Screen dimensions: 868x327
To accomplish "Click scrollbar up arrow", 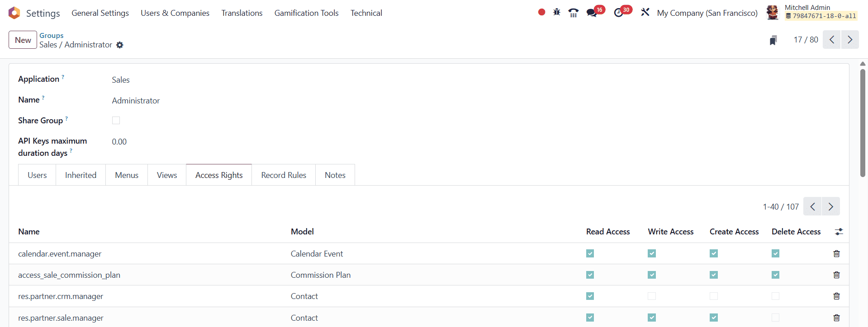I will (863, 64).
